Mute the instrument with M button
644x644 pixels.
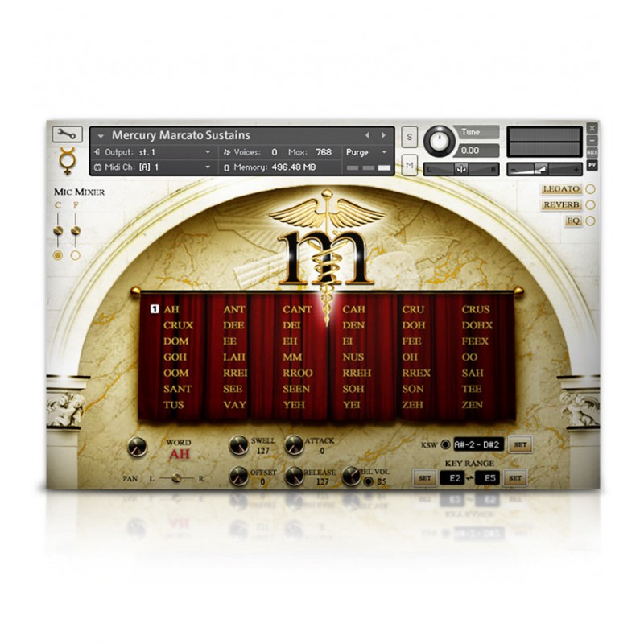410,166
